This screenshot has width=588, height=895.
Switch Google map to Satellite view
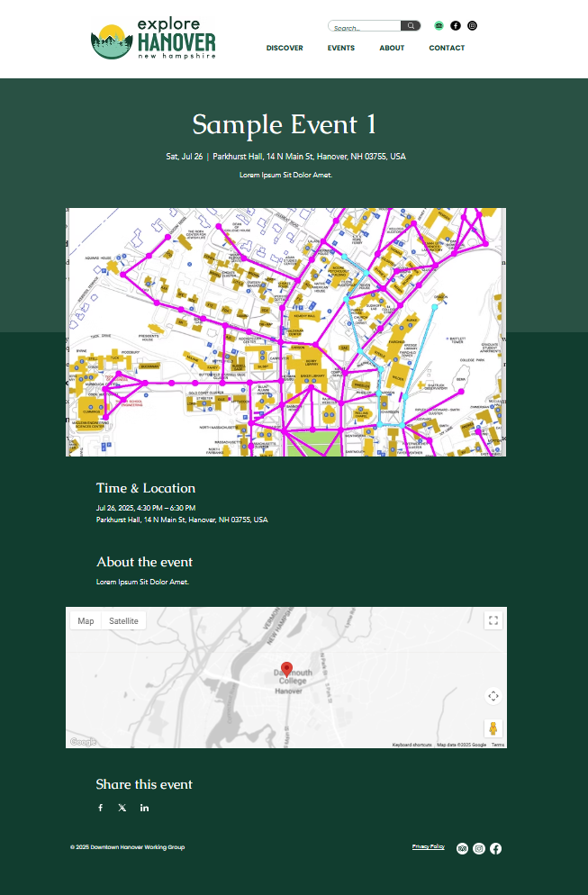click(123, 621)
